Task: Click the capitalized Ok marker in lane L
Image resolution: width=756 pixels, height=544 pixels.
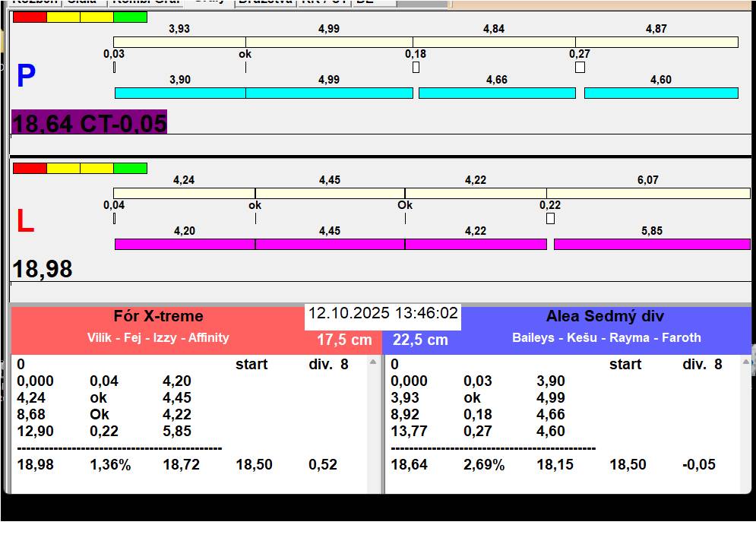Action: [x=405, y=205]
